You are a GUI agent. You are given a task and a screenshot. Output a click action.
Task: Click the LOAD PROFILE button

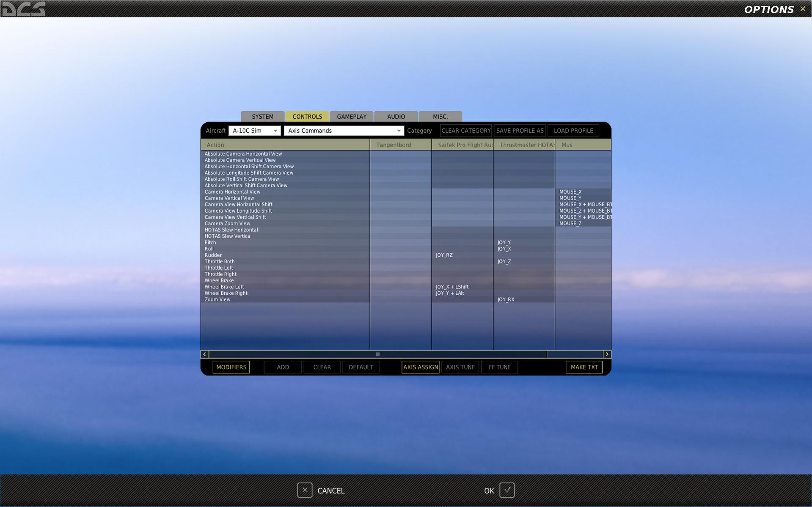(x=573, y=131)
